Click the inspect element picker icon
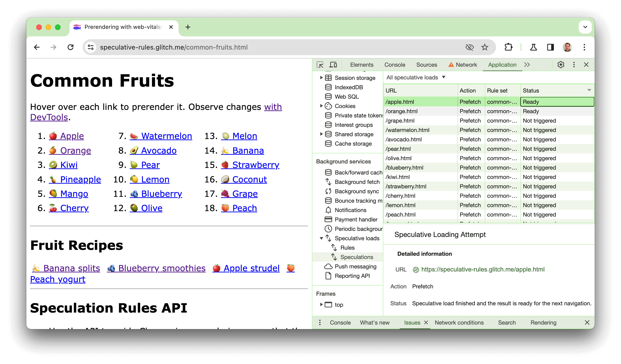This screenshot has height=364, width=621. (x=321, y=65)
